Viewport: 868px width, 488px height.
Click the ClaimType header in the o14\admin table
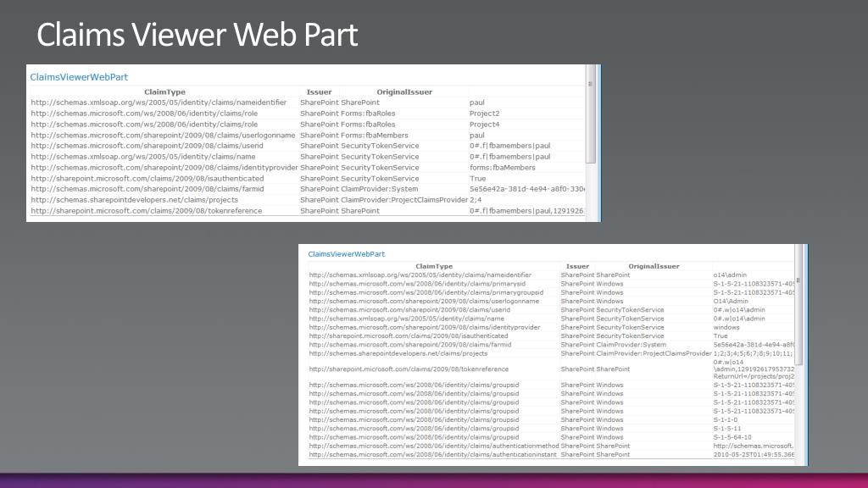pyautogui.click(x=434, y=266)
